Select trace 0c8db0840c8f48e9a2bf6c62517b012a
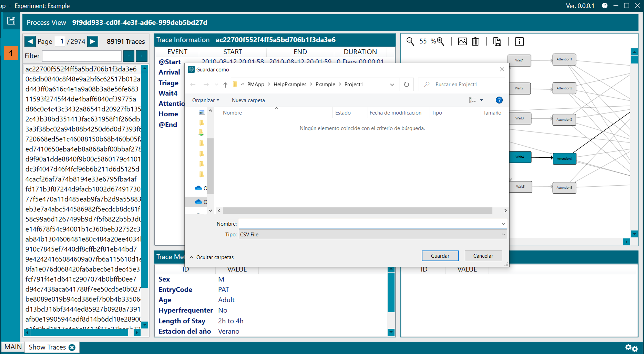The height and width of the screenshot is (354, 644). [x=83, y=79]
